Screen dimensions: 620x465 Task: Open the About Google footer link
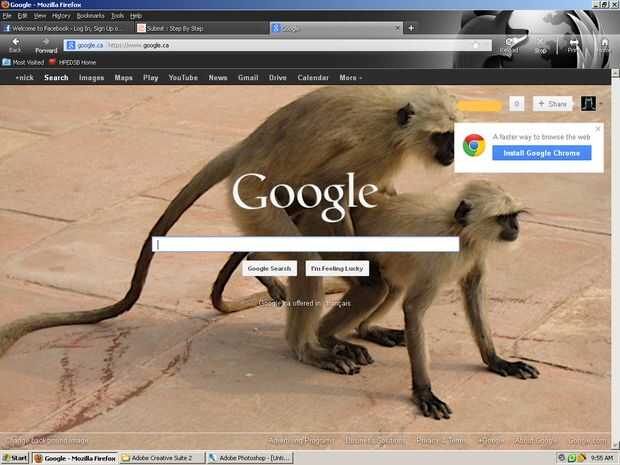pos(533,440)
